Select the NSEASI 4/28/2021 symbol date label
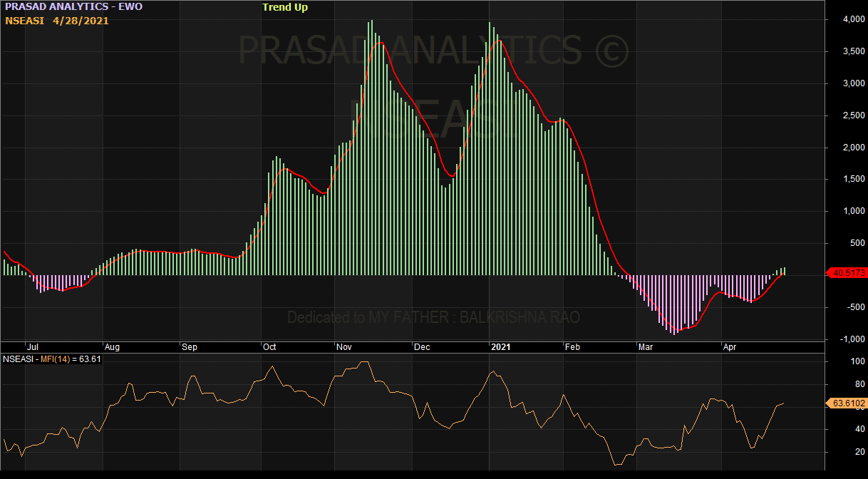868x479 pixels. point(57,21)
